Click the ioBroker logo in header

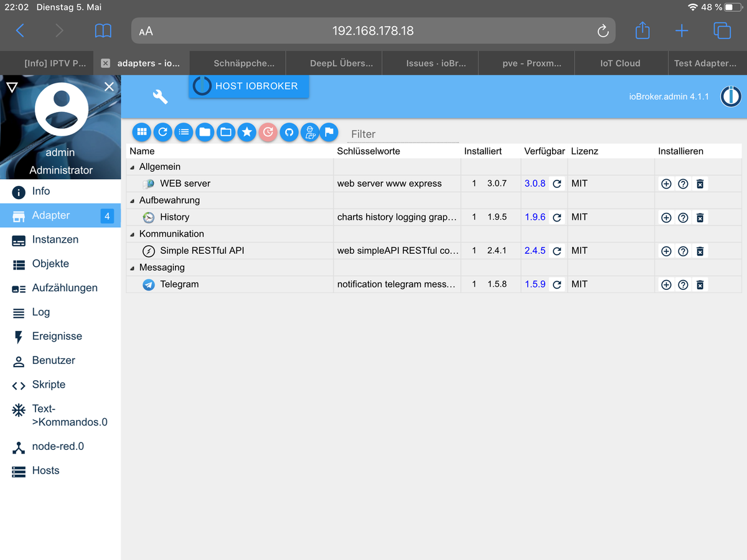click(x=730, y=96)
